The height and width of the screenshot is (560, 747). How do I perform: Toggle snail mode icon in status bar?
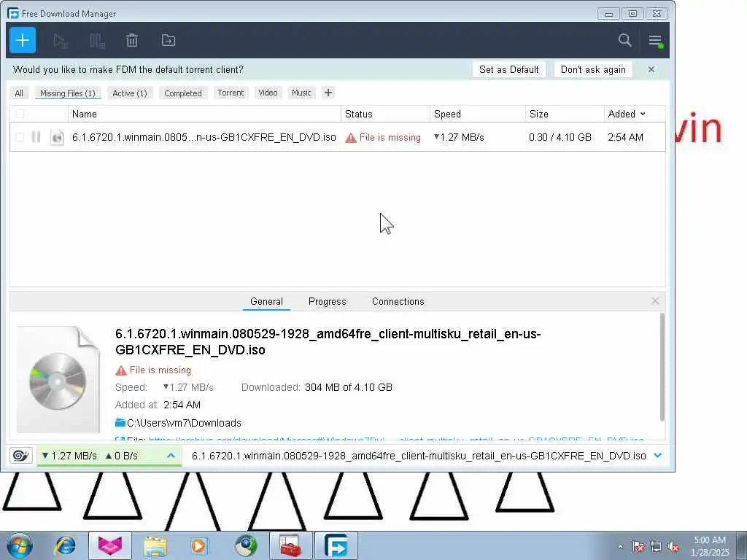pyautogui.click(x=20, y=456)
